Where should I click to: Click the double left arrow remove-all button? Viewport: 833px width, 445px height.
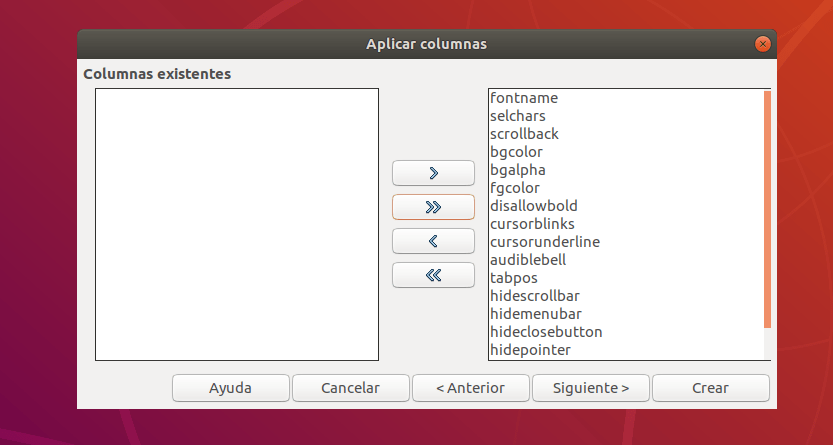(x=433, y=275)
